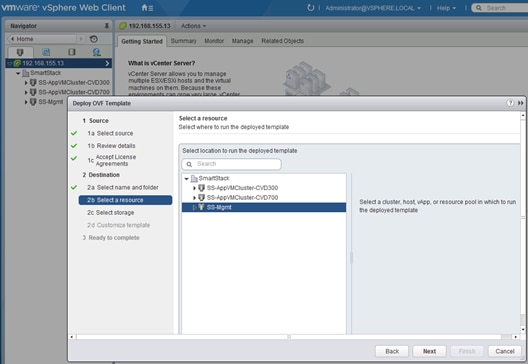Screen dimensions: 528x364
Task: Select SS-AppVMCluster-CVD700 in Navigator
Action: click(74, 92)
